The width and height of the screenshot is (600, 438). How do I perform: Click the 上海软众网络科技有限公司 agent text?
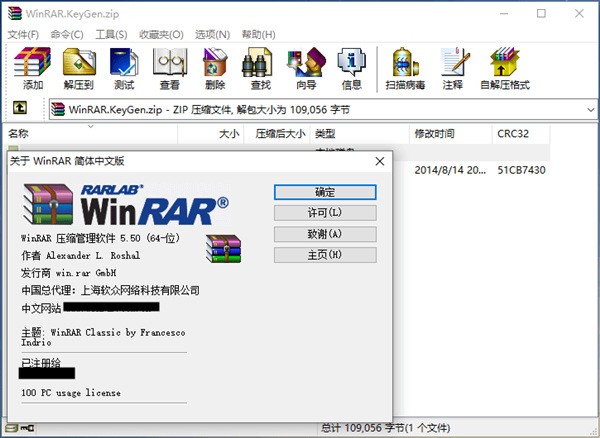coord(140,290)
